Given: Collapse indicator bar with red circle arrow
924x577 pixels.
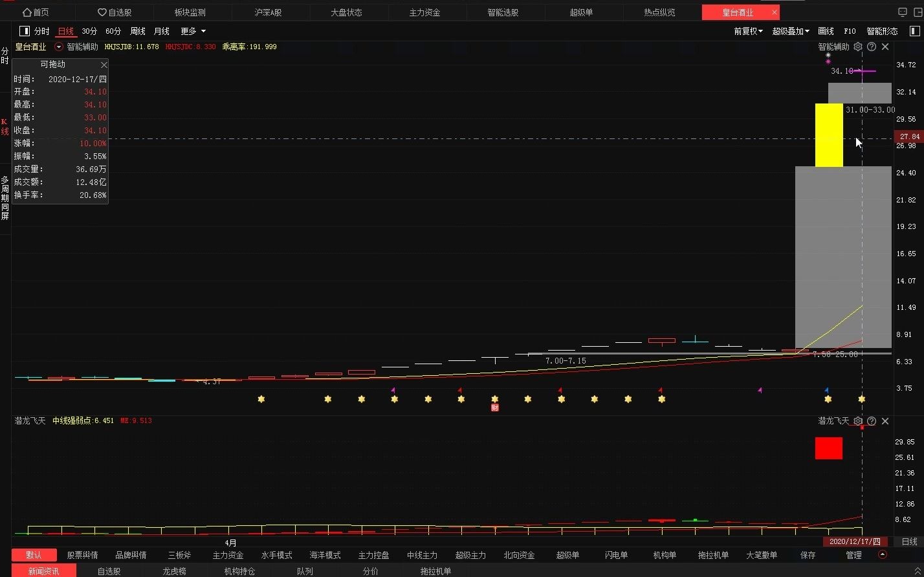Looking at the screenshot, I should click(x=882, y=554).
